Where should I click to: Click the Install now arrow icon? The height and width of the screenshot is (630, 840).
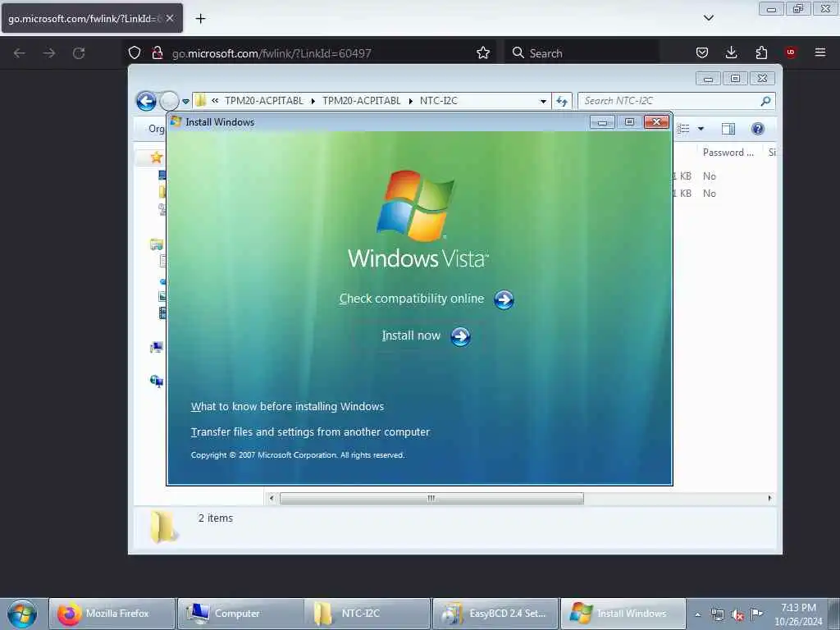point(460,336)
